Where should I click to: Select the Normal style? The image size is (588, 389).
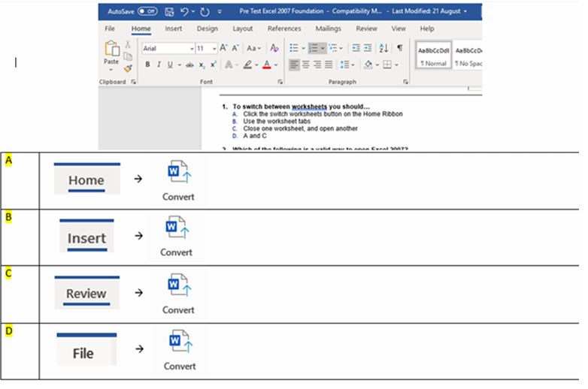pos(433,55)
